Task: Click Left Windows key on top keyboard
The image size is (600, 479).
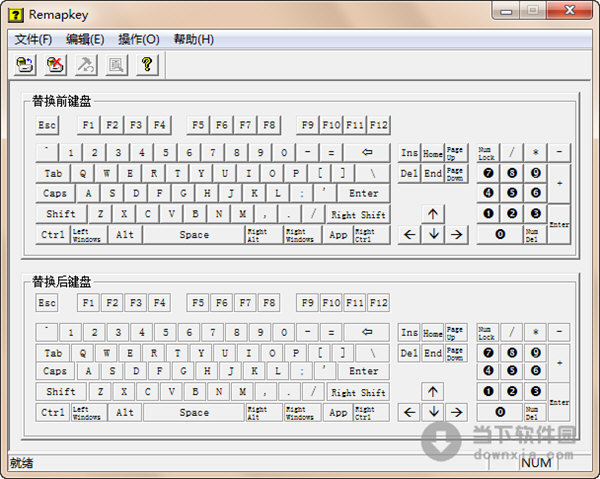Action: pyautogui.click(x=89, y=235)
